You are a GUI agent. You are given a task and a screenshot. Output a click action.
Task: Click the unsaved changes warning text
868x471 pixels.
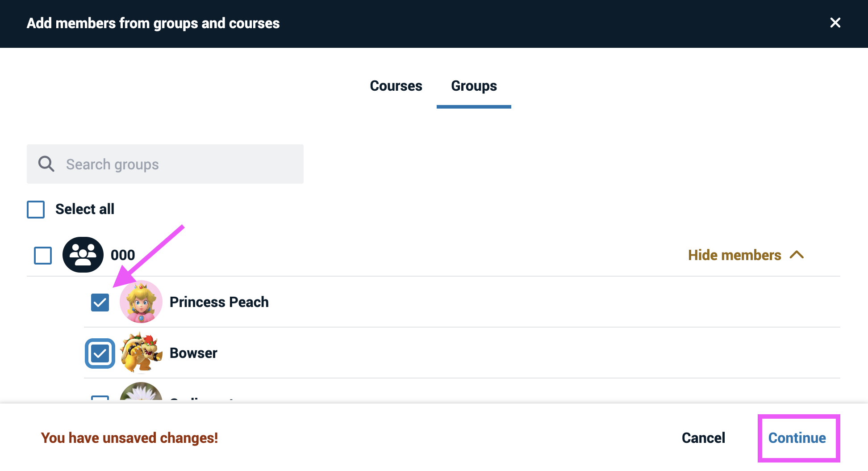click(x=129, y=438)
